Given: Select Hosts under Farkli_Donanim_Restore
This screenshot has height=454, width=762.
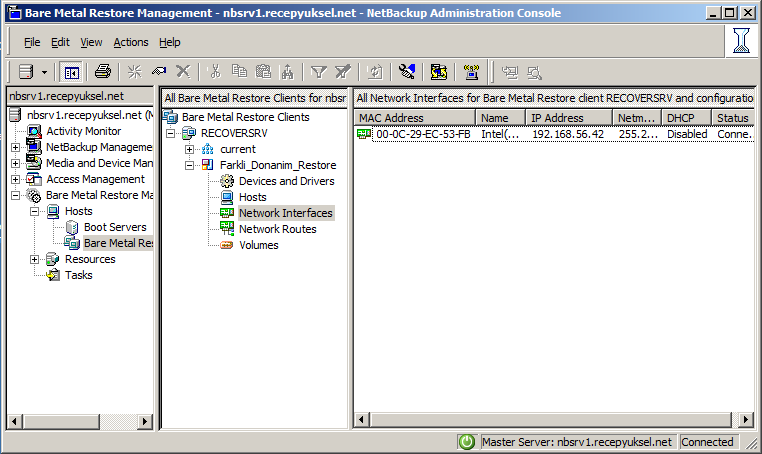Looking at the screenshot, I should 253,197.
